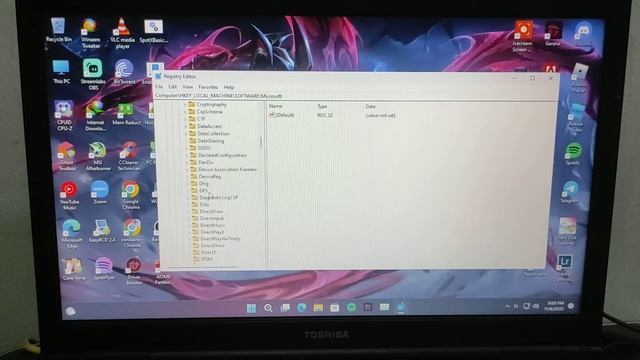Expand the DirectDraw key arrow
The width and height of the screenshot is (640, 360).
(189, 211)
